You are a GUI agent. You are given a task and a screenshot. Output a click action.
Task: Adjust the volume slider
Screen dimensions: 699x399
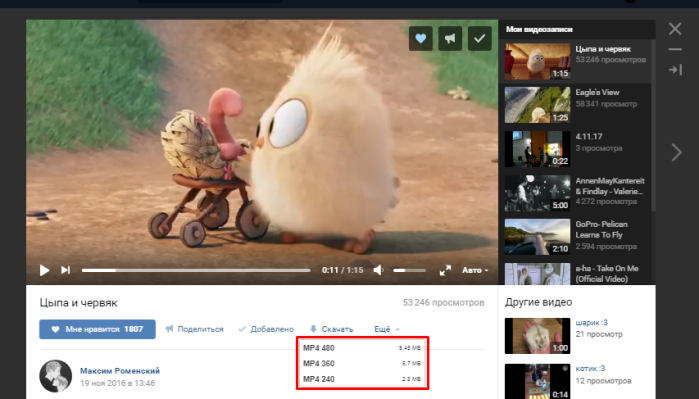coord(409,270)
